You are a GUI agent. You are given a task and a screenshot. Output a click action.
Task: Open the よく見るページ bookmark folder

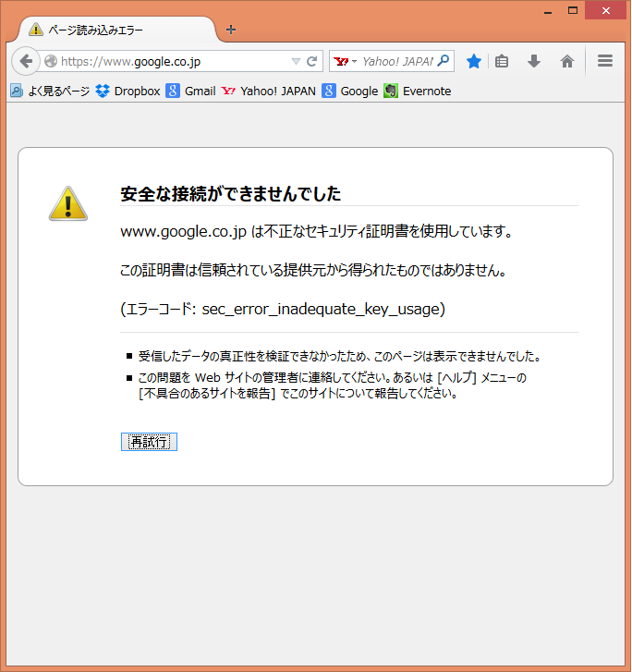[x=51, y=91]
